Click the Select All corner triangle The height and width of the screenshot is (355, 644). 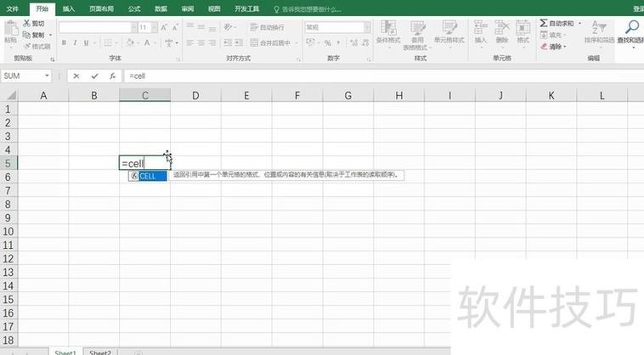[11, 96]
